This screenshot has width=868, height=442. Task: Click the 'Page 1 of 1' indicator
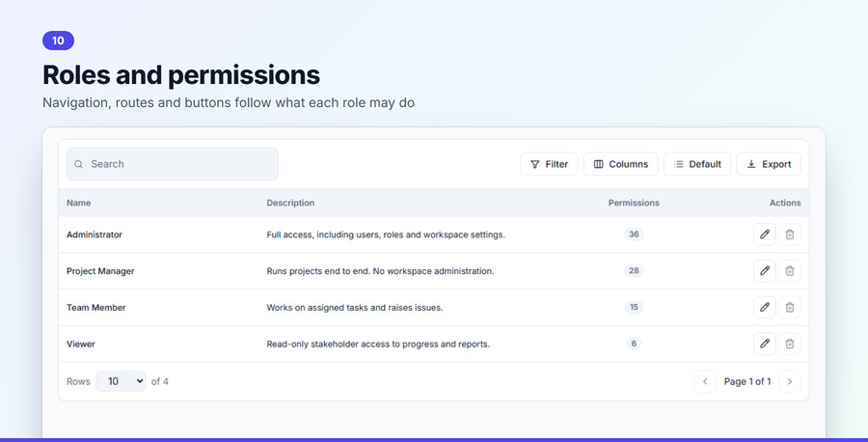tap(747, 381)
